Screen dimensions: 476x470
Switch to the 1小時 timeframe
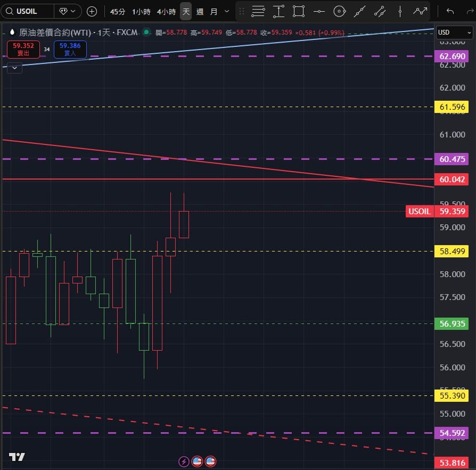point(141,11)
